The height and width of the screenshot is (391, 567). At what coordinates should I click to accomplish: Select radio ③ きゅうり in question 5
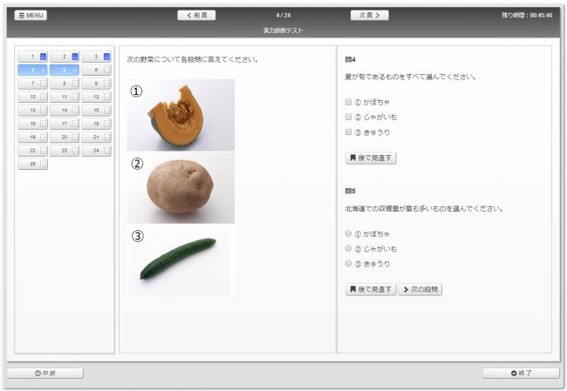coord(348,263)
